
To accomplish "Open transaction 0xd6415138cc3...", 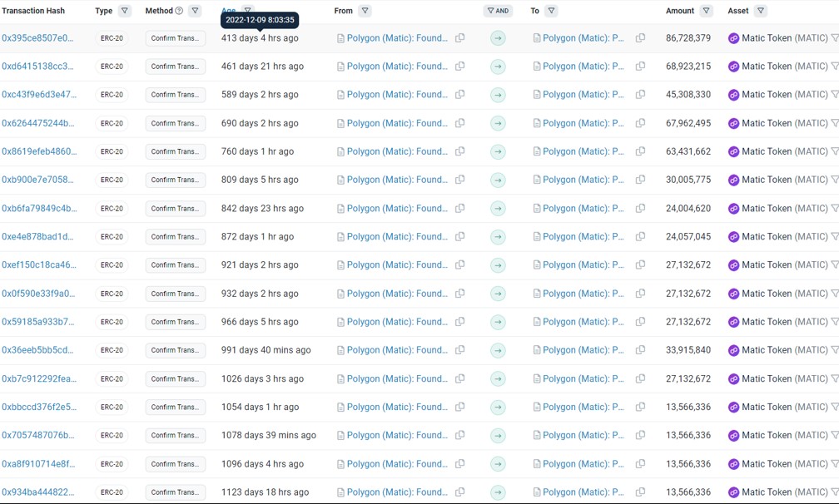I will (37, 67).
